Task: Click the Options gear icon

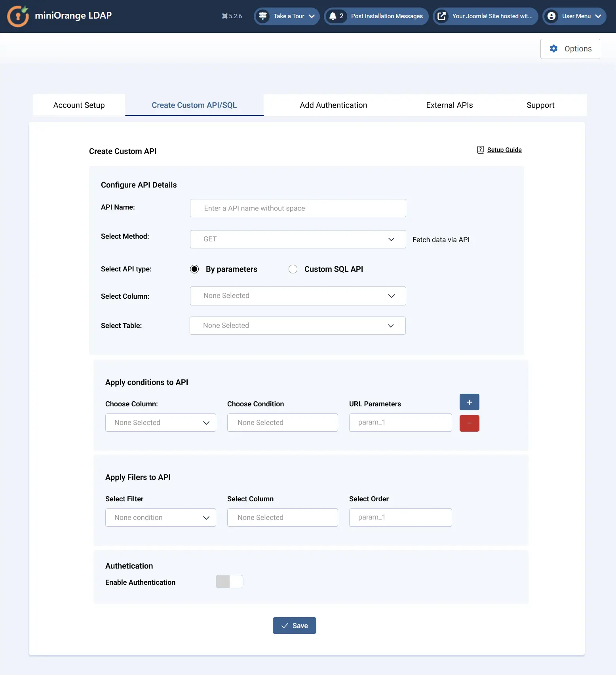Action: click(x=553, y=49)
